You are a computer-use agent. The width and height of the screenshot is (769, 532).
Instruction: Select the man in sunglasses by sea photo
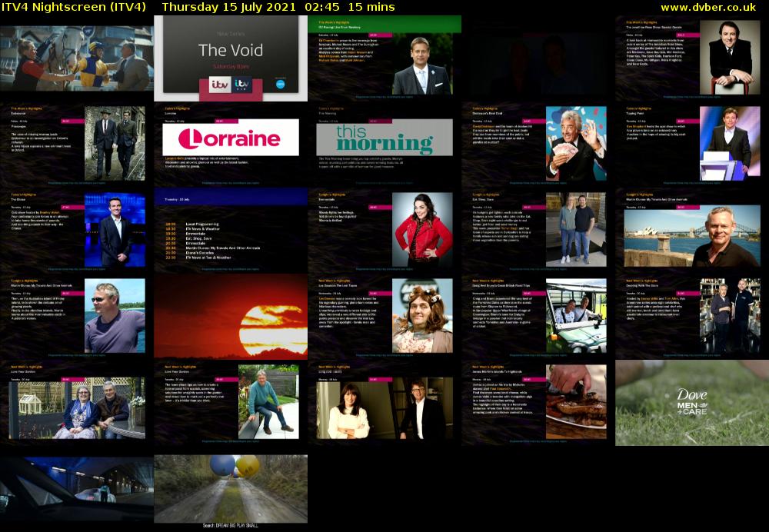(x=115, y=316)
